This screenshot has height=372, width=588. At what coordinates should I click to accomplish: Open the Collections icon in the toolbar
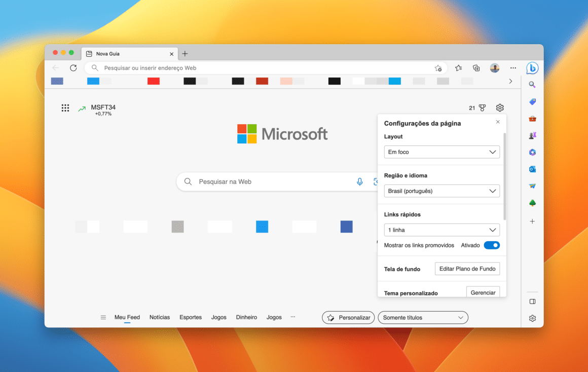tap(476, 67)
